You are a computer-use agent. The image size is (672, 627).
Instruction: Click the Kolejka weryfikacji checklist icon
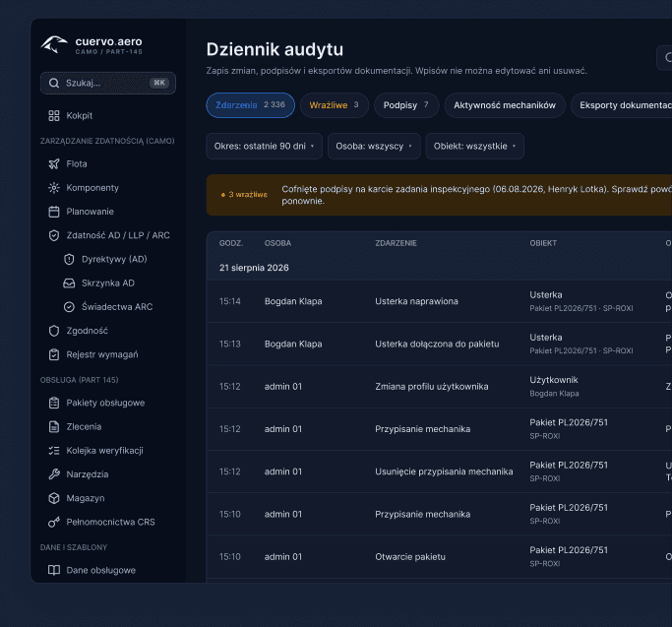[x=54, y=450]
